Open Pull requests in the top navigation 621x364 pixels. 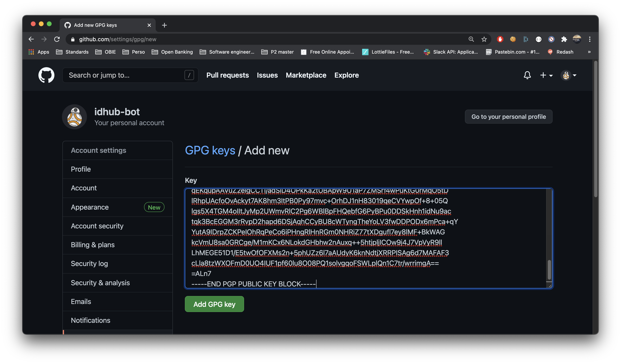click(227, 75)
